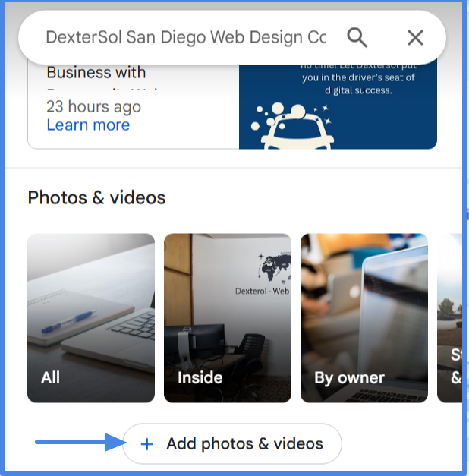Open the By owner photos thumbnail
The width and height of the screenshot is (469, 476).
[x=364, y=318]
